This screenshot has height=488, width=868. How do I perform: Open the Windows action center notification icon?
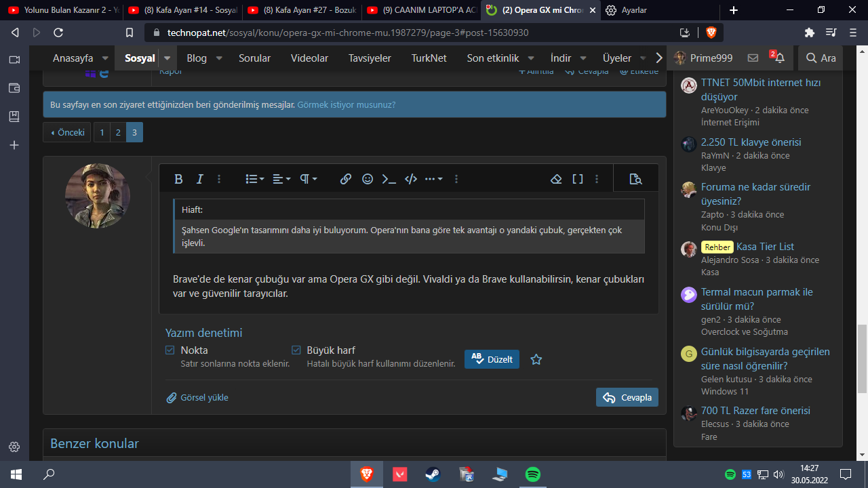tap(846, 474)
